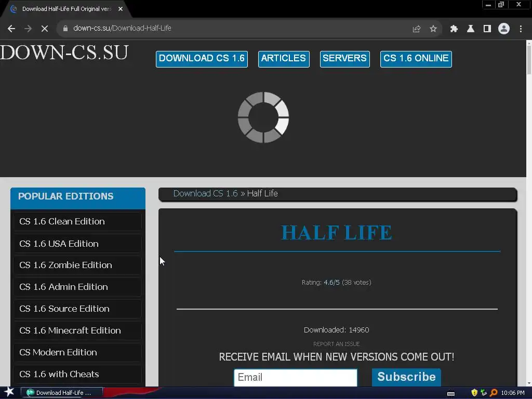Viewport: 532px width, 399px height.
Task: Click the green network tray icon
Action: [484, 393]
